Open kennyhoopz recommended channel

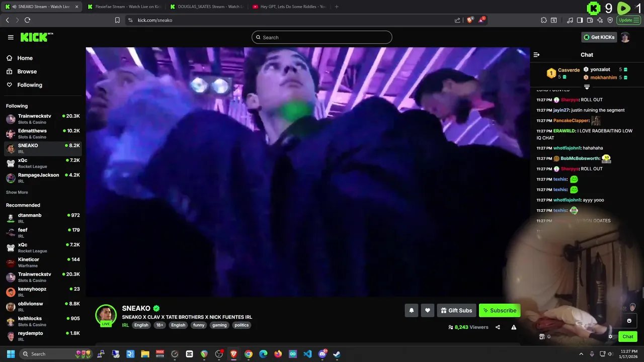(43, 292)
